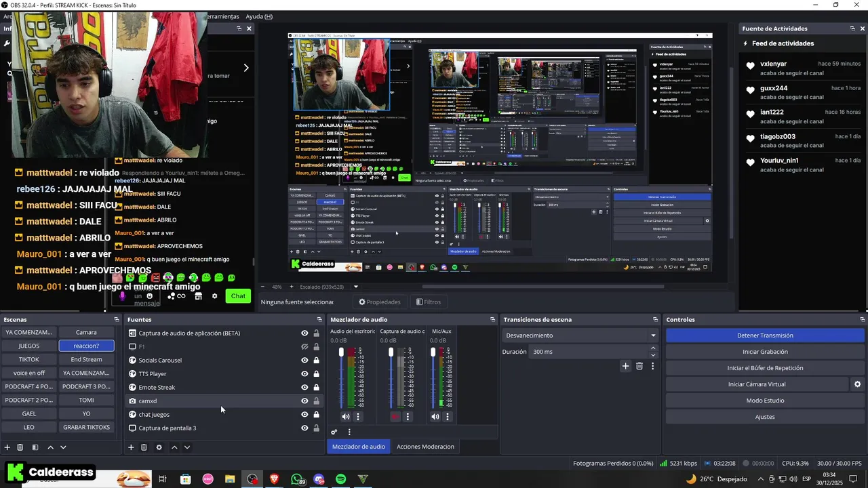Open advanced audio properties gears icon

(334, 432)
